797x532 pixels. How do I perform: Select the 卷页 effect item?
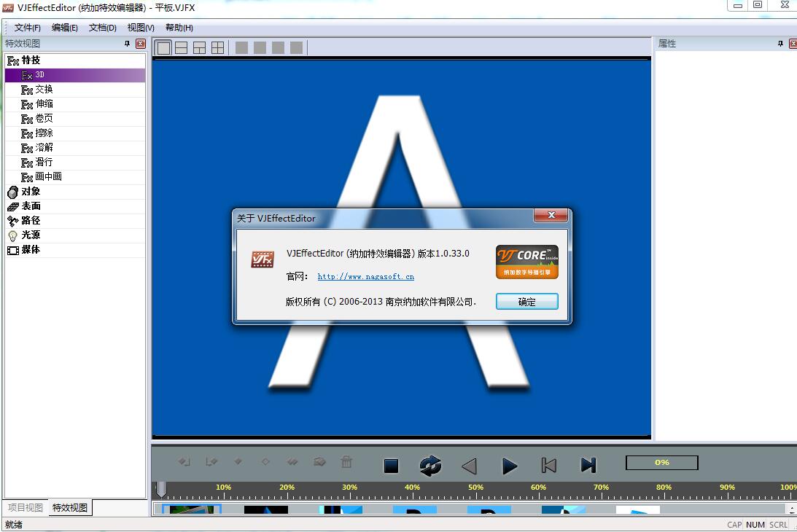[x=75, y=118]
